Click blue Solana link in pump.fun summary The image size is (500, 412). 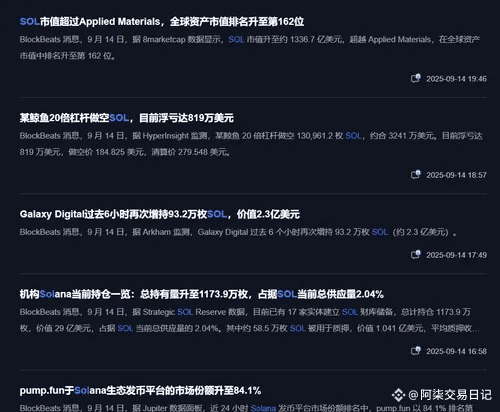tap(263, 408)
